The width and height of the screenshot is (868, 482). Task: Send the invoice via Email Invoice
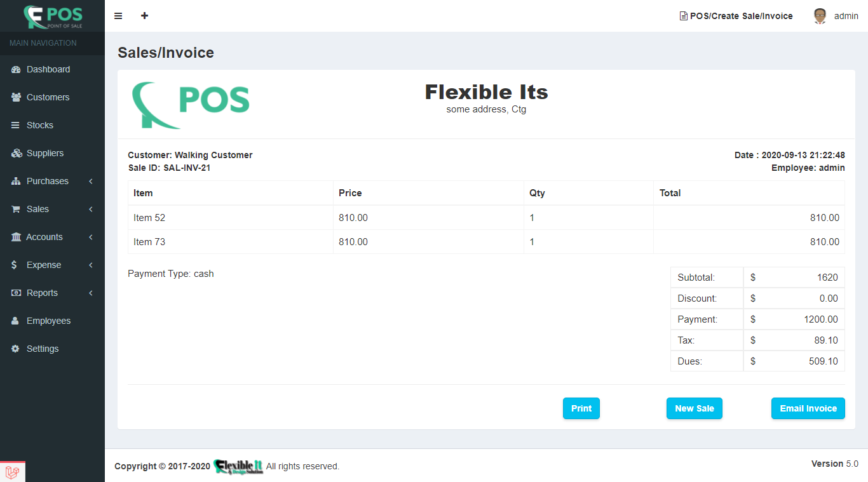click(x=808, y=408)
